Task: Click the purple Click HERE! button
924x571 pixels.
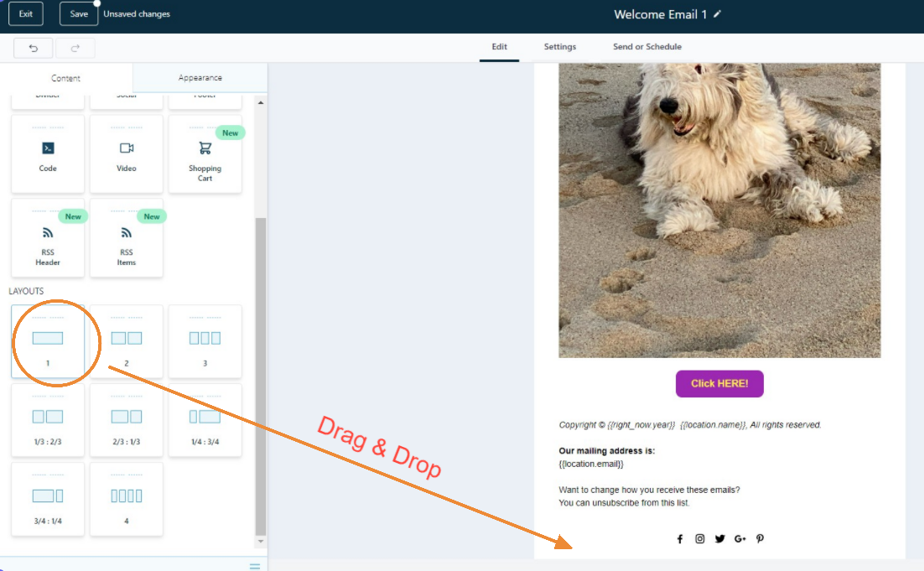Action: pyautogui.click(x=719, y=384)
